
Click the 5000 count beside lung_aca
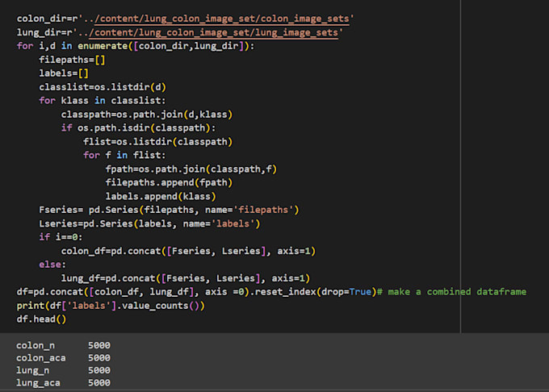pyautogui.click(x=99, y=383)
